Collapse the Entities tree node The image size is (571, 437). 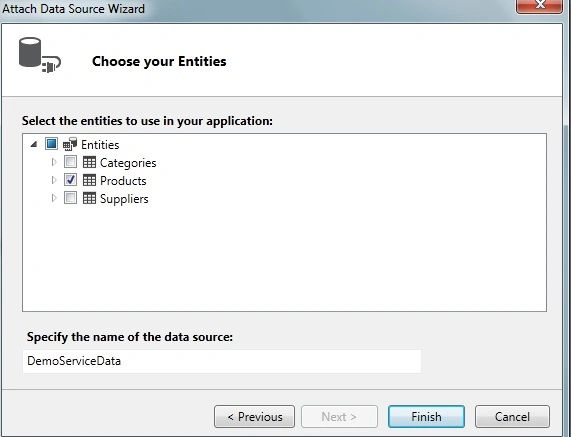point(34,144)
